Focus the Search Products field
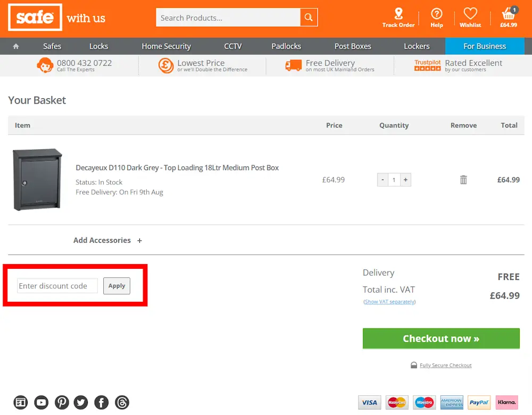Screen dimensions: 532x415 click(228, 18)
